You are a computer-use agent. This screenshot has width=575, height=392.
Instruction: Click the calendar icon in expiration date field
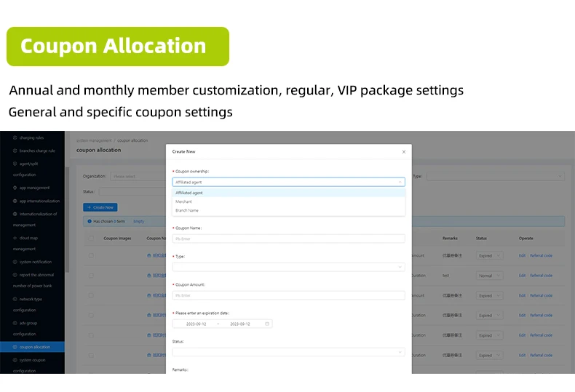267,324
